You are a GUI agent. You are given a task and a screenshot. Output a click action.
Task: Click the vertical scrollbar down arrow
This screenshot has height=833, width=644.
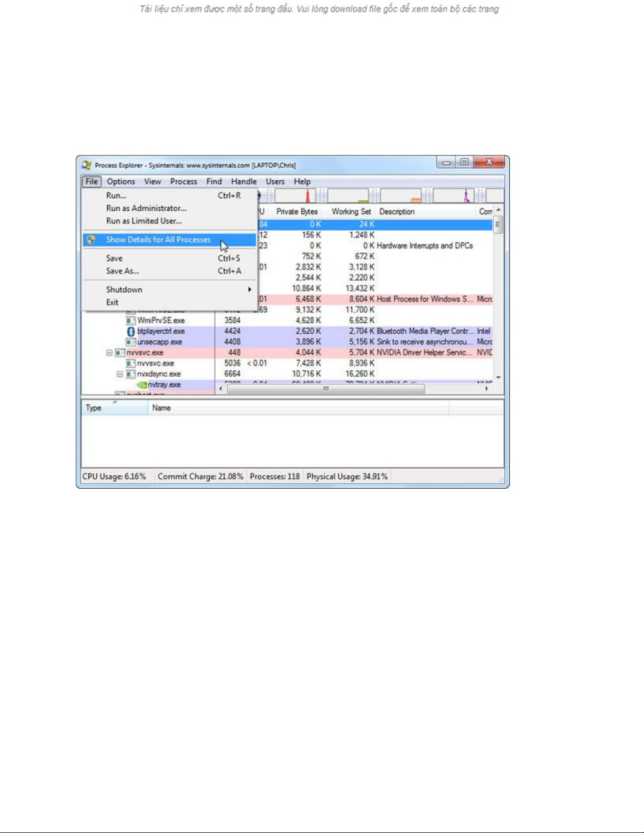click(498, 377)
